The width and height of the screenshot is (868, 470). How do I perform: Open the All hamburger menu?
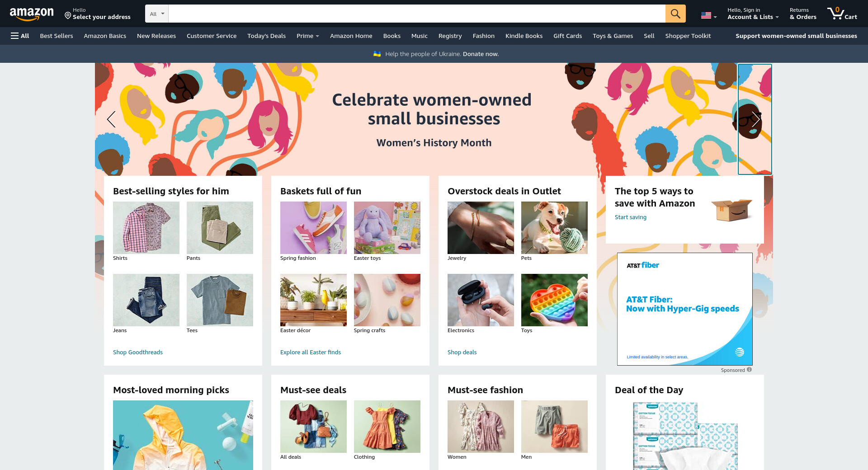coord(20,36)
